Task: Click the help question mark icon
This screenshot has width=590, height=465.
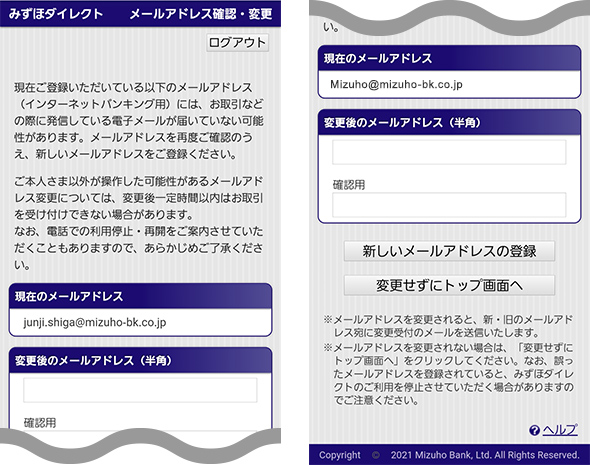Action: point(534,430)
